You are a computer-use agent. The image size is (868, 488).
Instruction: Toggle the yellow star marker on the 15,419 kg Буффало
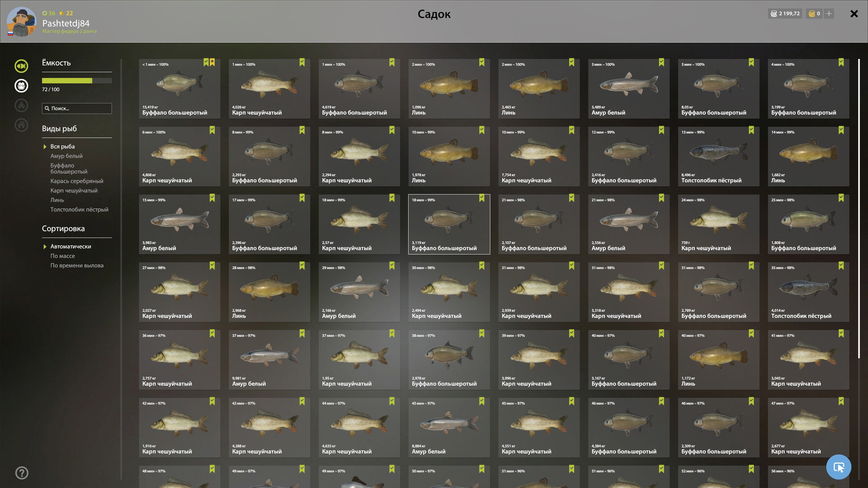212,62
